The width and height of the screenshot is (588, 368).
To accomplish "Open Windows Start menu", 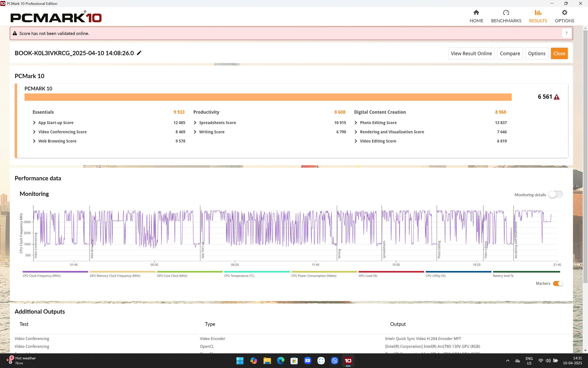I will click(240, 361).
